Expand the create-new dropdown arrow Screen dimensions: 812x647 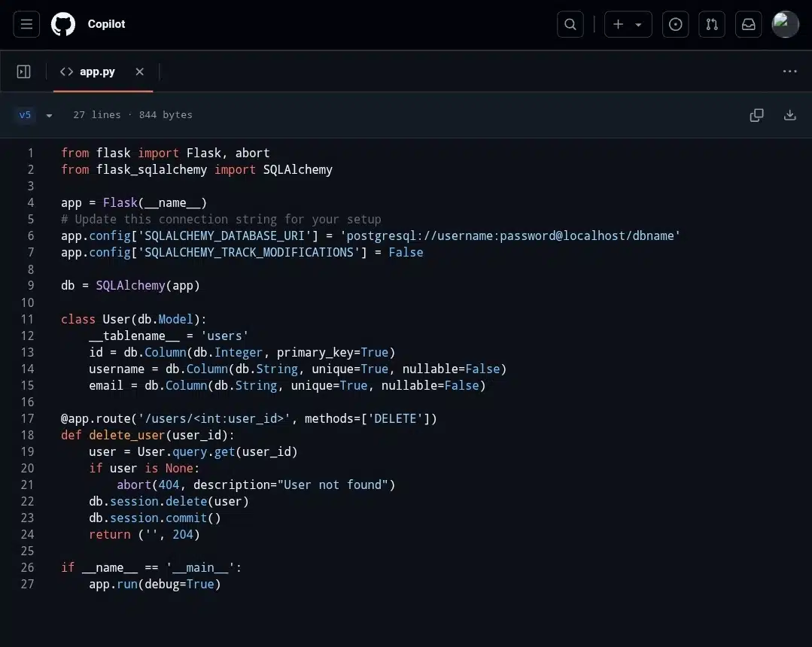[x=638, y=25]
